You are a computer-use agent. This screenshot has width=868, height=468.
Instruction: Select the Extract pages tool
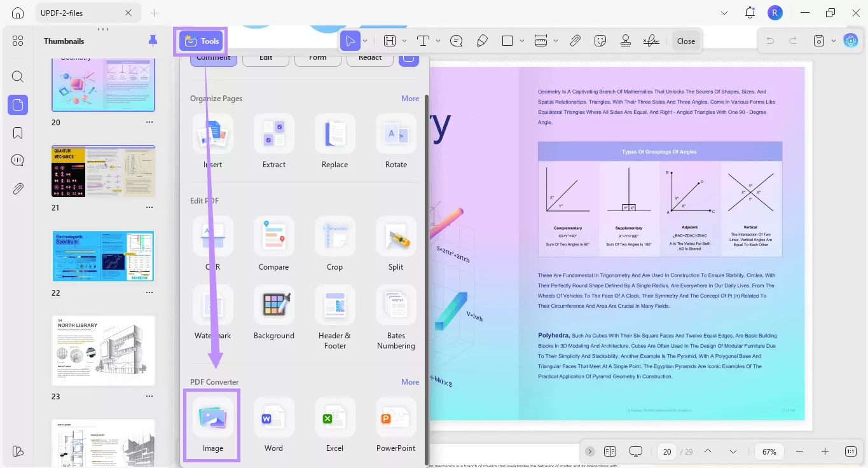(274, 141)
